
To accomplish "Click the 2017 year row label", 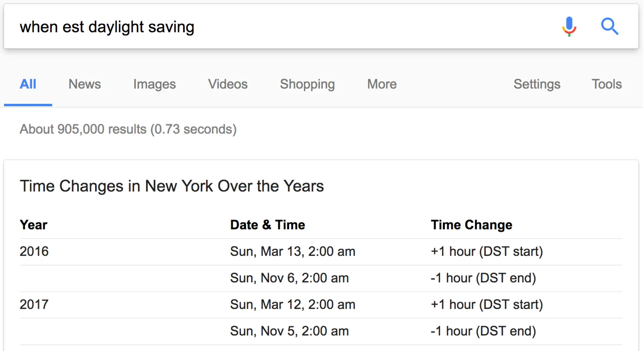I will pos(34,304).
